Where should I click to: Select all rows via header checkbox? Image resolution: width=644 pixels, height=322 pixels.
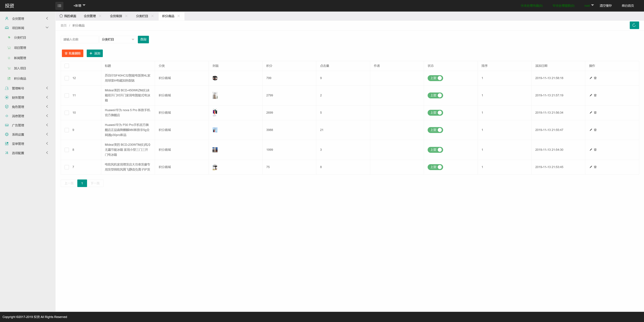[x=67, y=66]
